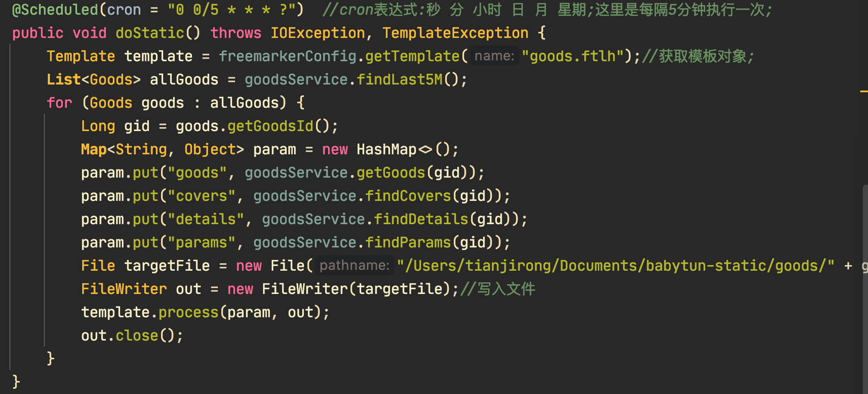
Task: Click the "params" key string literal
Action: click(201, 242)
